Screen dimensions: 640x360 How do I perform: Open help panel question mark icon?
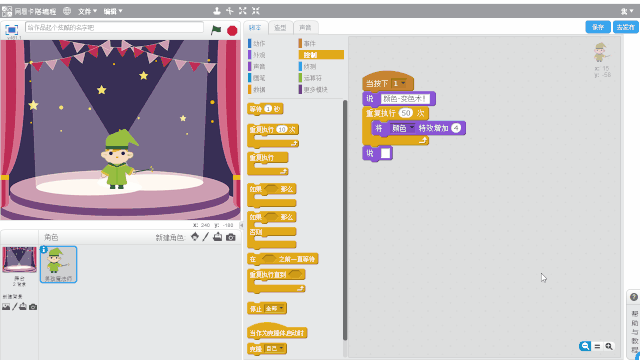click(x=633, y=297)
